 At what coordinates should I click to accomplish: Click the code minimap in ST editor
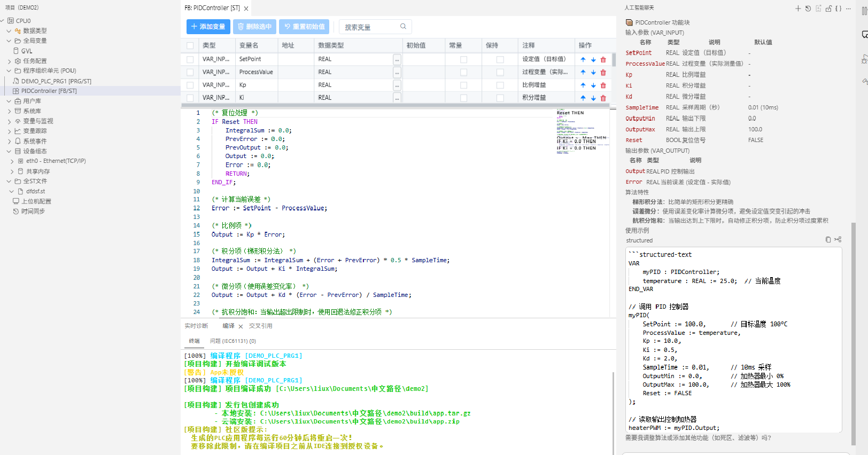click(582, 132)
